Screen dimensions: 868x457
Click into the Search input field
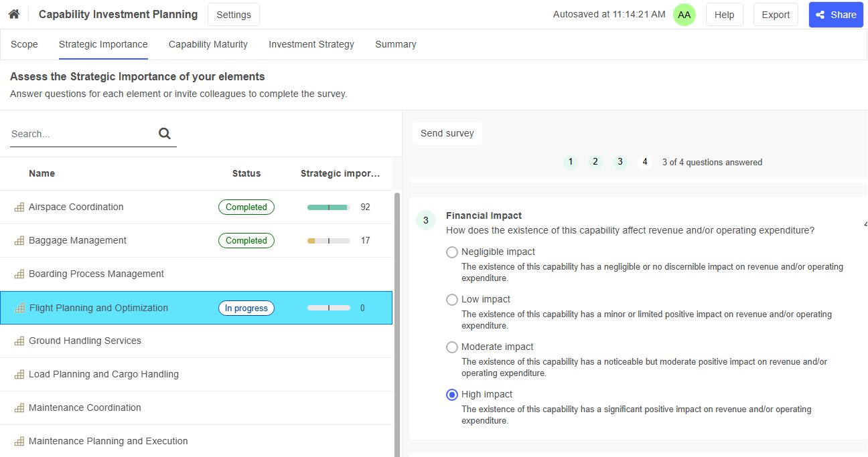click(x=80, y=134)
